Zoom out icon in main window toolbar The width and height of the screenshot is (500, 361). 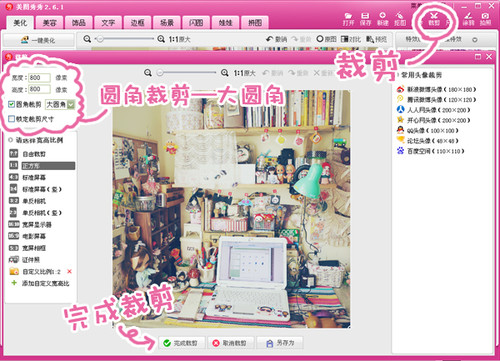[x=87, y=39]
